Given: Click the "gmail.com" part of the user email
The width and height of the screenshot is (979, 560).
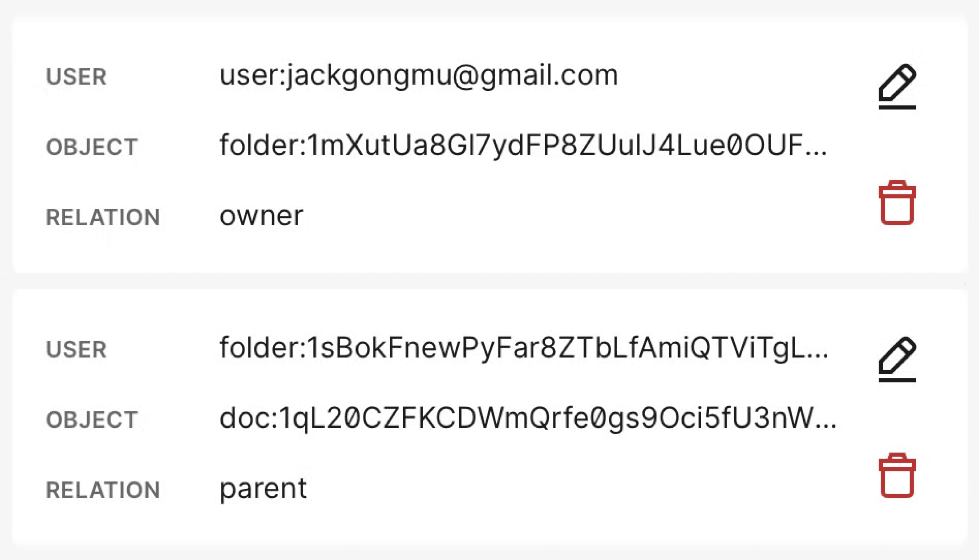Looking at the screenshot, I should coord(549,75).
